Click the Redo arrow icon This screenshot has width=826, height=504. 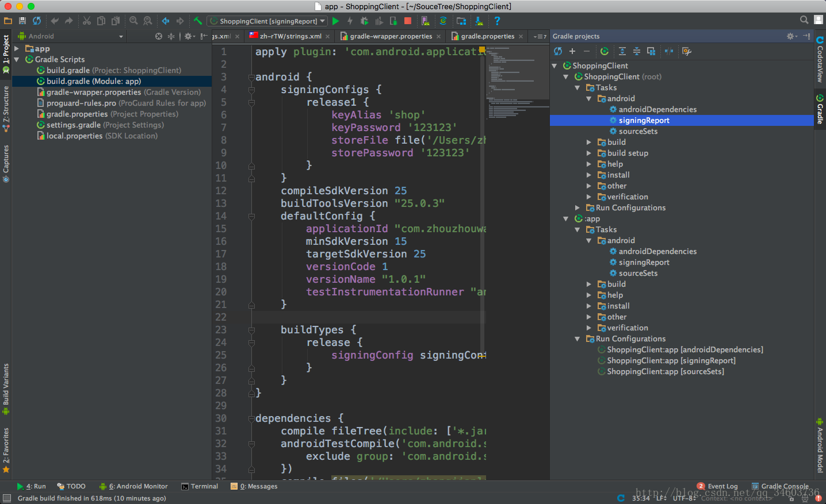pyautogui.click(x=69, y=21)
